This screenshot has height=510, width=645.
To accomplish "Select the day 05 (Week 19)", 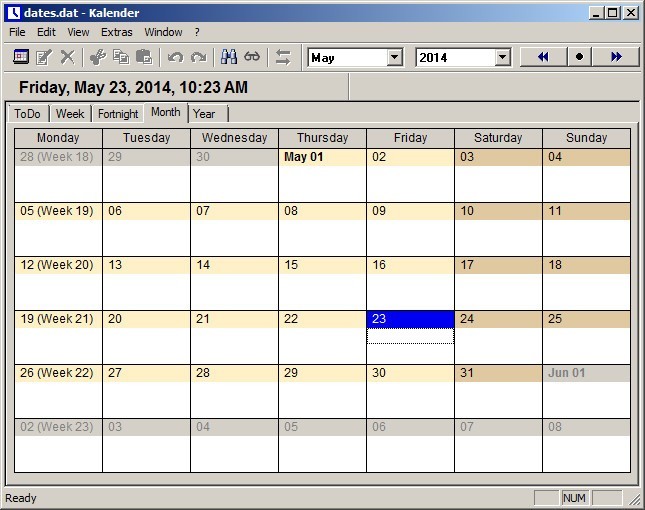I will point(58,230).
